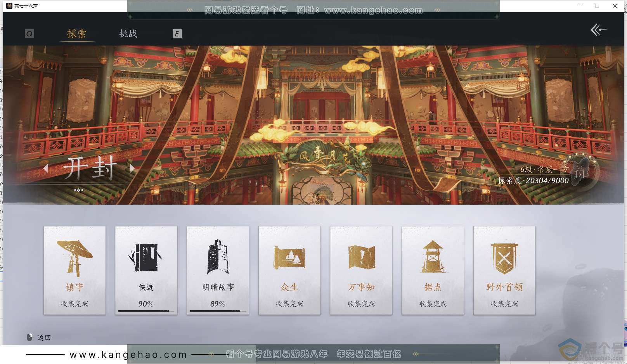Open the 据点 watchtower icon
Viewport: 627px width, 364px height.
pos(433,257)
